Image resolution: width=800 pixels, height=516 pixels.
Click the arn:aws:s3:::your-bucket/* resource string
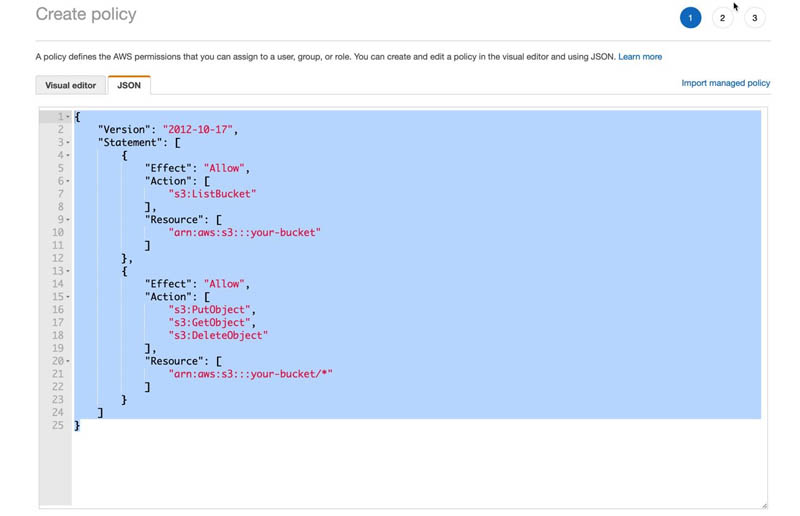click(250, 374)
